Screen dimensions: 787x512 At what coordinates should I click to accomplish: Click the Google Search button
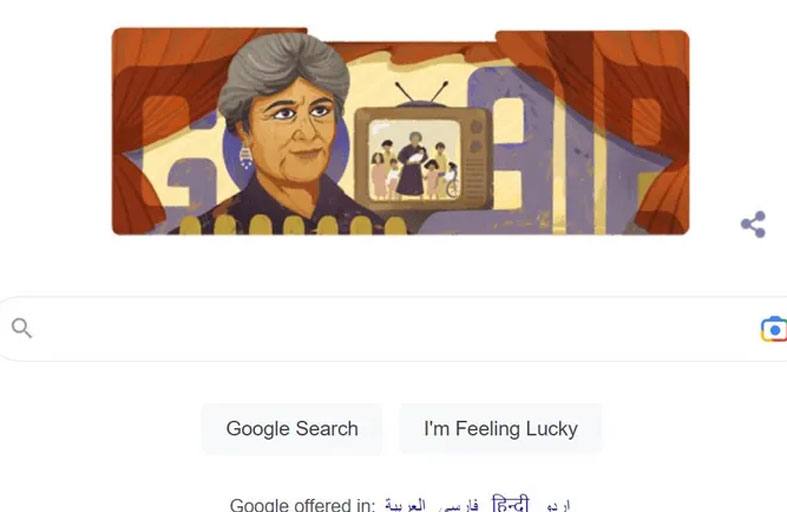[292, 429]
